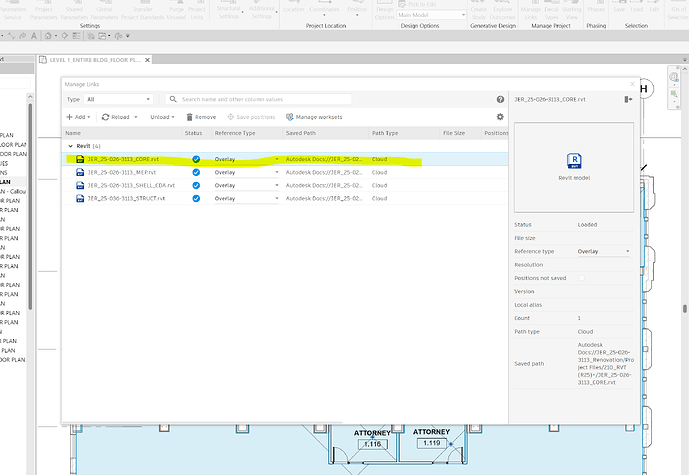
Task: Collapse the details side panel
Action: (628, 100)
